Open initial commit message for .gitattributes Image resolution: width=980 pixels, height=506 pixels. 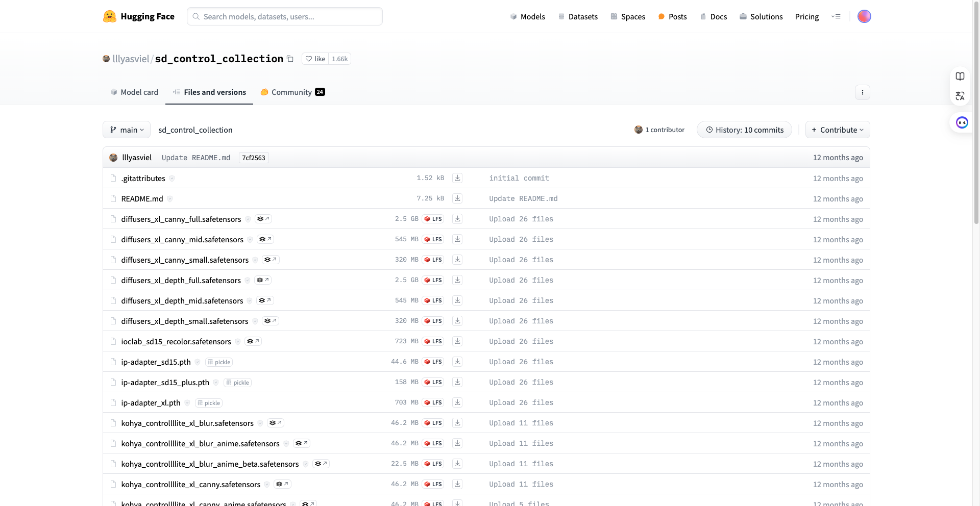[x=519, y=178]
